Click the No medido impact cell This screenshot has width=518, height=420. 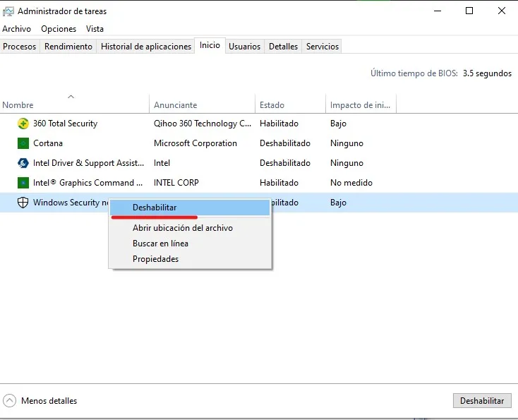coord(351,183)
